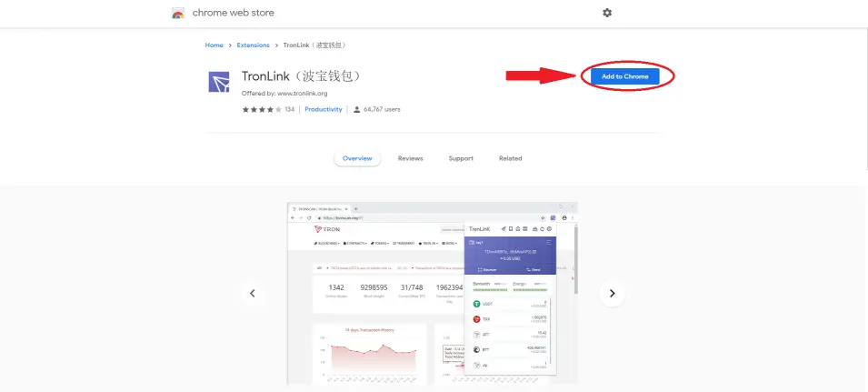The height and width of the screenshot is (392, 868).
Task: Open the settings gear icon
Action: [607, 13]
